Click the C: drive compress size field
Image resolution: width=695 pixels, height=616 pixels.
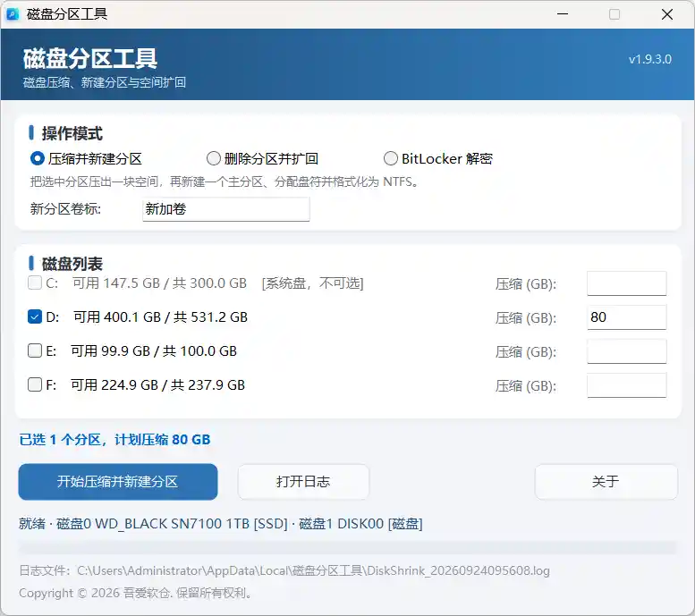627,283
